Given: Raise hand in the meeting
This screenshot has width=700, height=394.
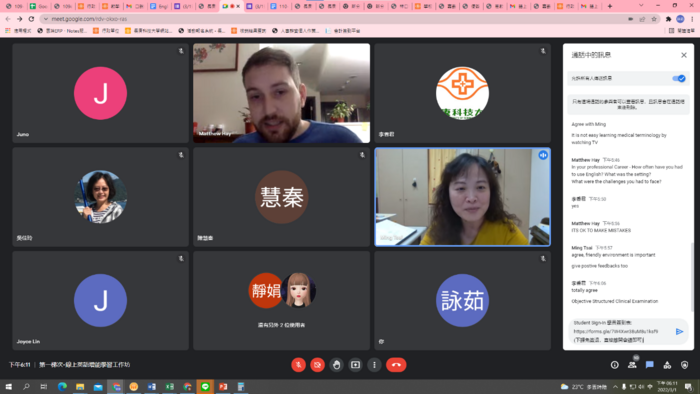Looking at the screenshot, I should click(x=336, y=365).
